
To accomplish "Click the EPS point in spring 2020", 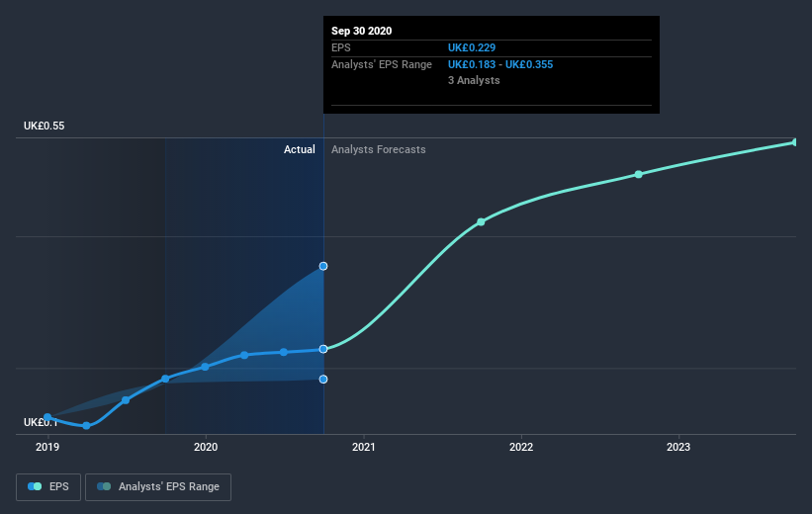I will (244, 355).
